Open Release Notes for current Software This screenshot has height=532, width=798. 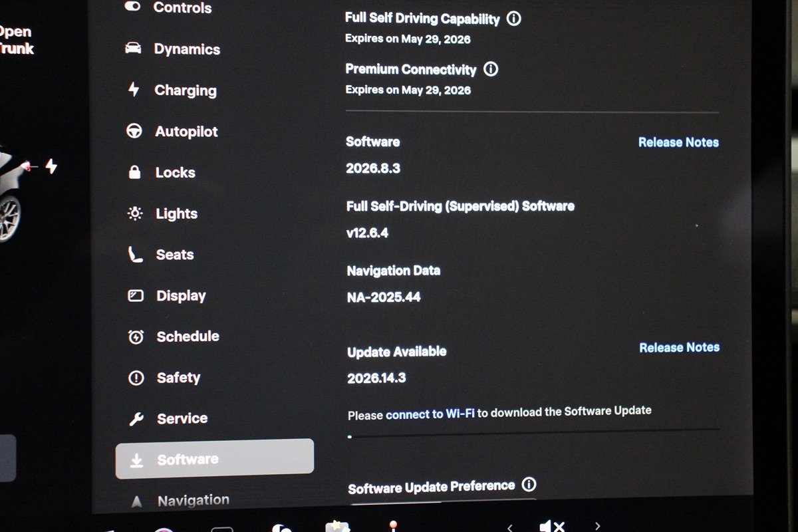point(679,142)
